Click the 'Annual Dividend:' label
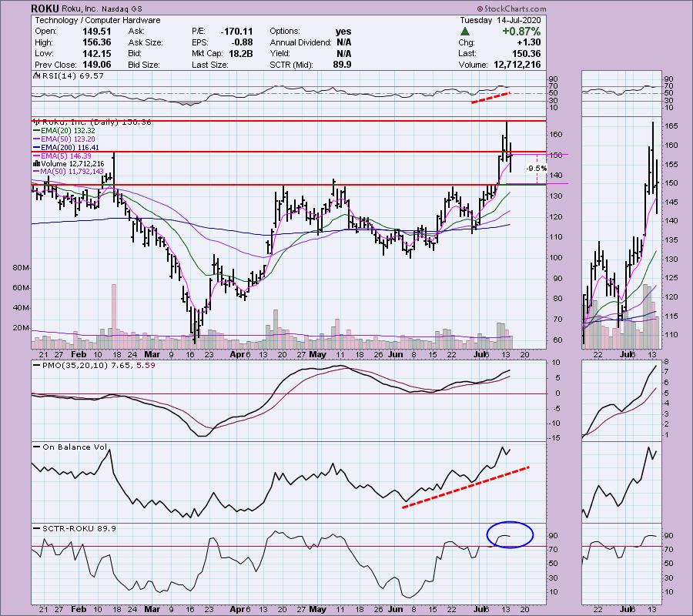Image resolution: width=693 pixels, height=616 pixels. (300, 43)
